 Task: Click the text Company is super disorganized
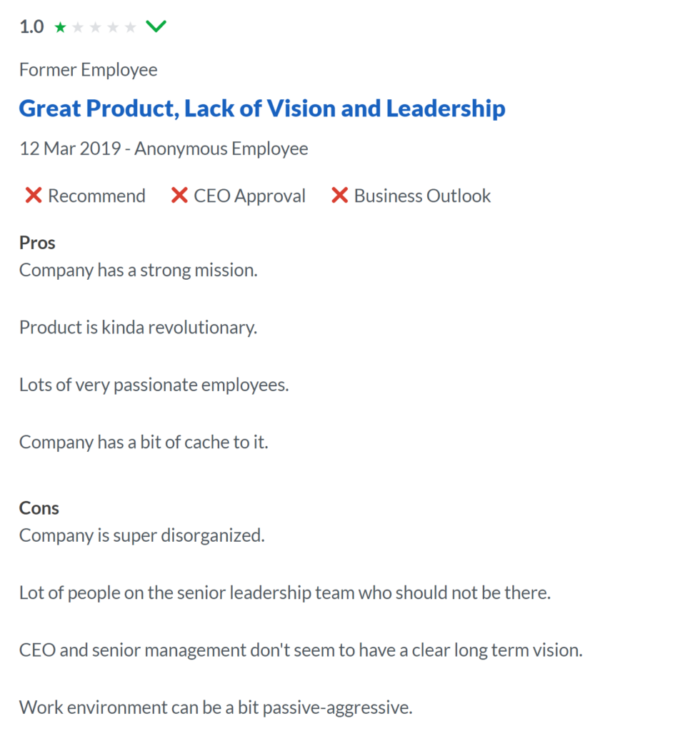[x=141, y=535]
